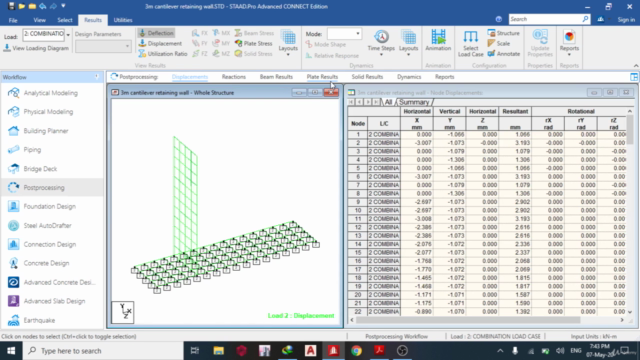The height and width of the screenshot is (360, 640).
Task: Open the Mode dropdown
Action: click(358, 33)
